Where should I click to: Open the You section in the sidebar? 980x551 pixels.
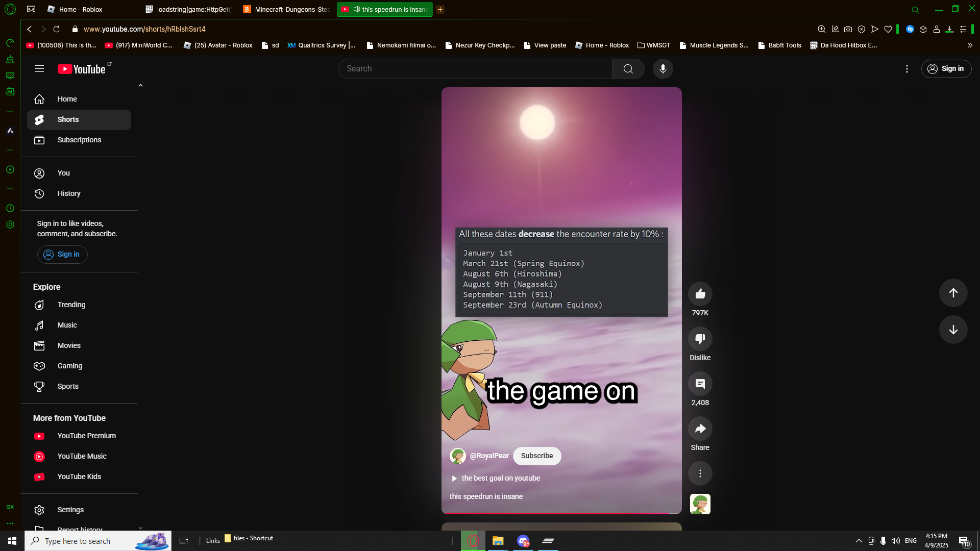coord(79,173)
